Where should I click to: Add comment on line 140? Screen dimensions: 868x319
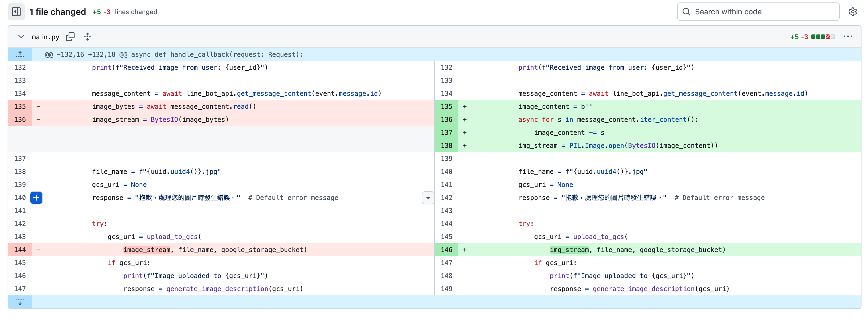click(36, 197)
